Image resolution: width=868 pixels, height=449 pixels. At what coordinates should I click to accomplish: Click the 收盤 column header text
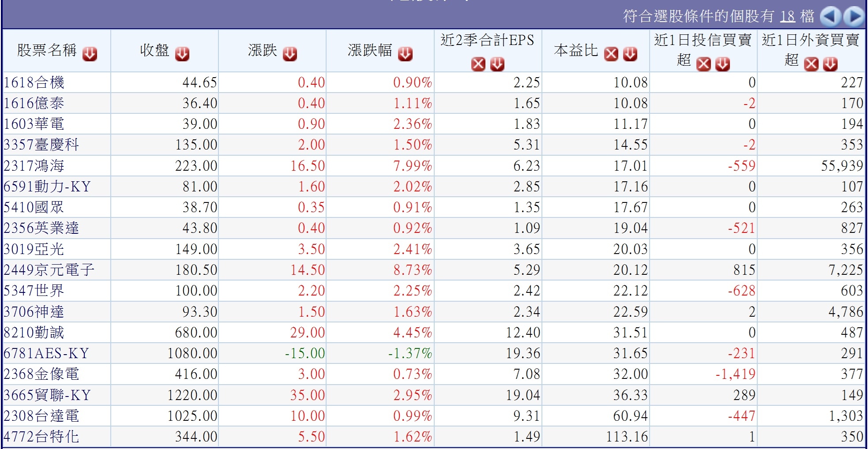point(154,50)
